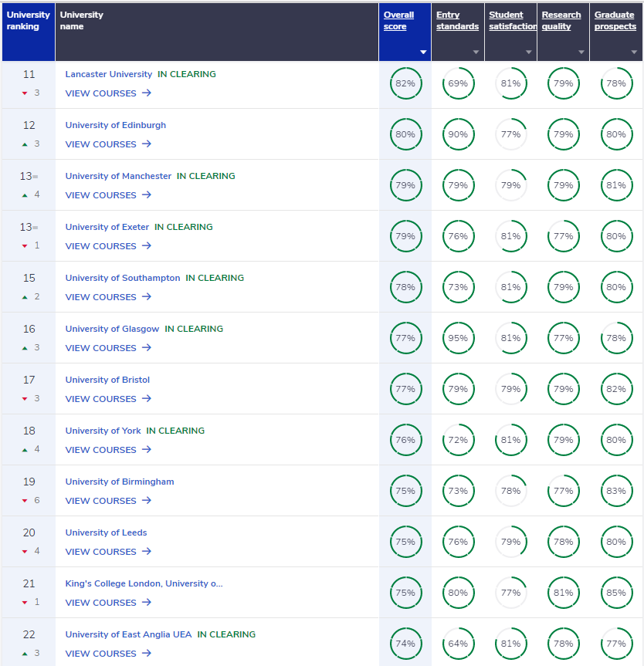Sort by Overall score dropdown arrow
The width and height of the screenshot is (644, 666).
coord(423,52)
